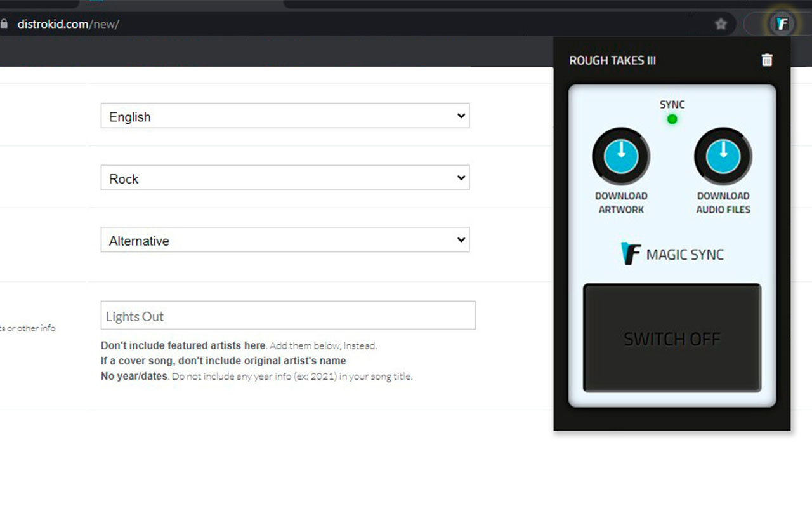This screenshot has width=812, height=508.
Task: Open the language dropdown showing English
Action: (284, 116)
